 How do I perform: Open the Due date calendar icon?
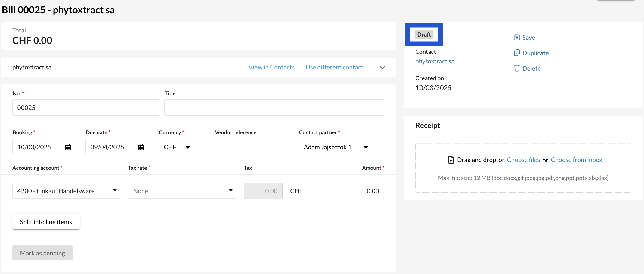pyautogui.click(x=141, y=147)
